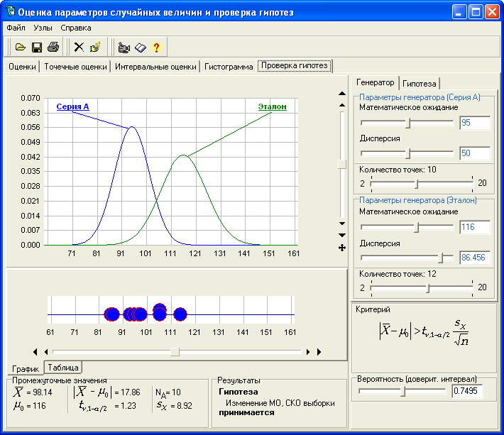Click the video camera toolbar icon

click(x=124, y=48)
